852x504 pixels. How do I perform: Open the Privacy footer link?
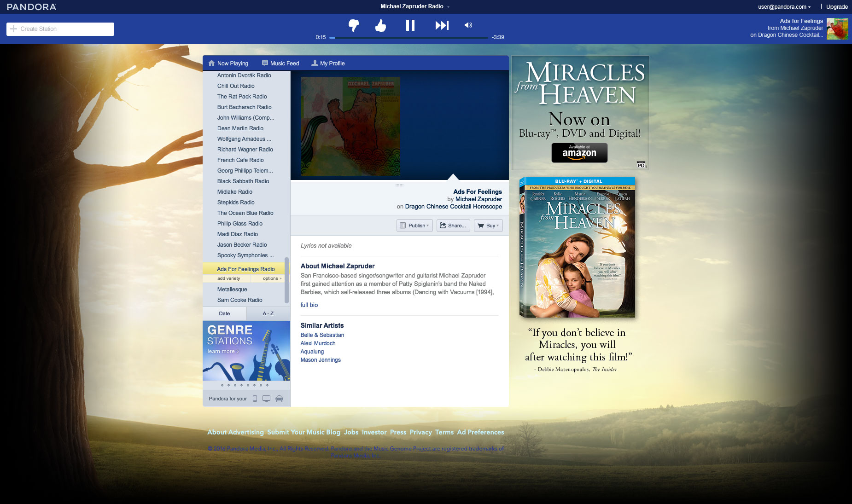[420, 432]
